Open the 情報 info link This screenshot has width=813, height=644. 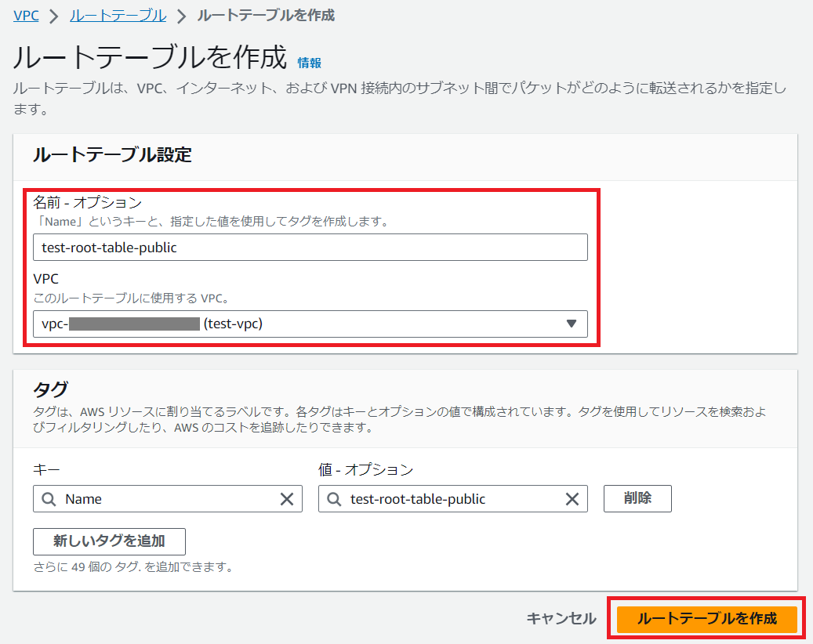(x=309, y=63)
